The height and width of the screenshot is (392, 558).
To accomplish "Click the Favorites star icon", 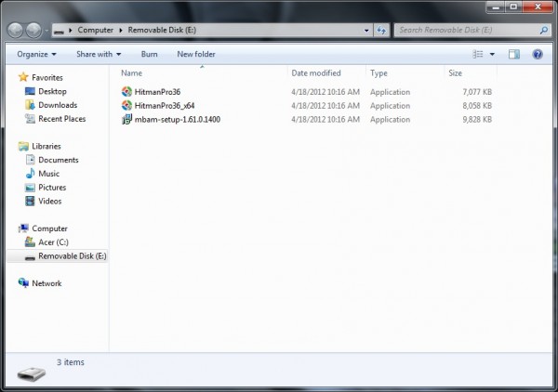I will pos(23,77).
